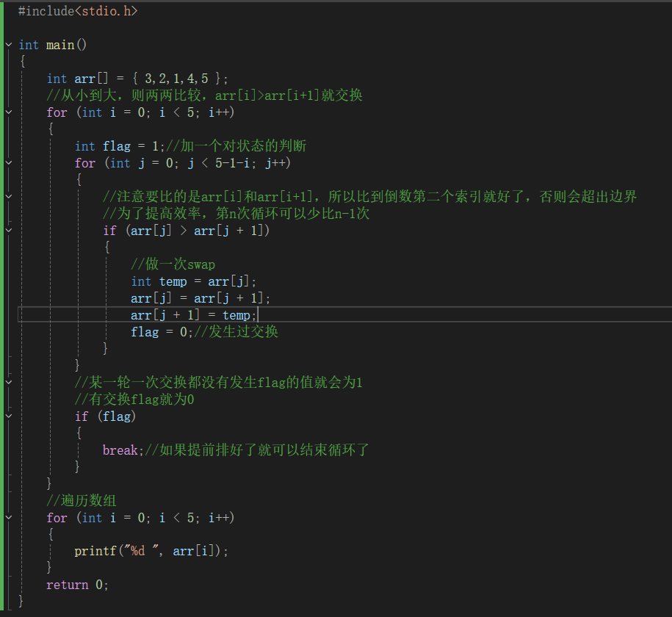
Task: Click the break; statement
Action: [x=123, y=450]
